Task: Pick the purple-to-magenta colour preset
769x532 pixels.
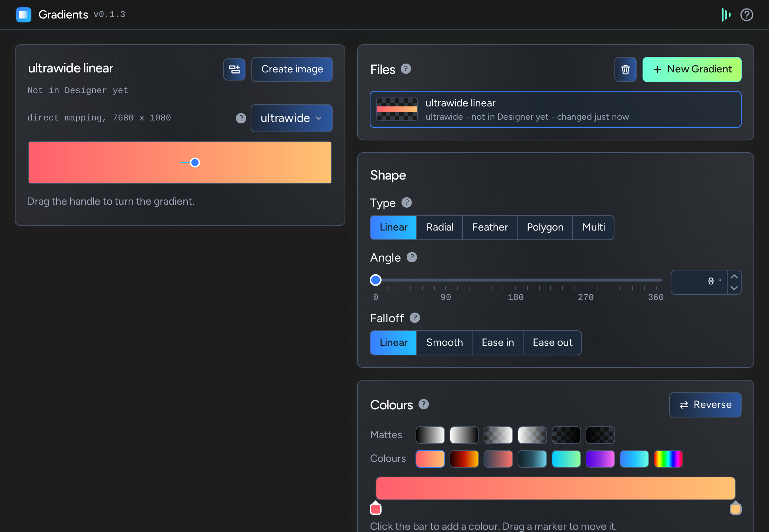Action: (600, 459)
